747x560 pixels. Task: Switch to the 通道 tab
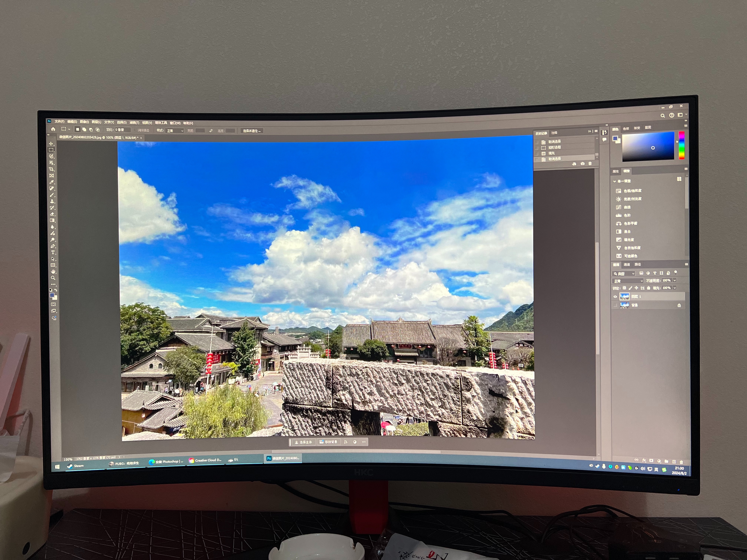[x=627, y=265]
